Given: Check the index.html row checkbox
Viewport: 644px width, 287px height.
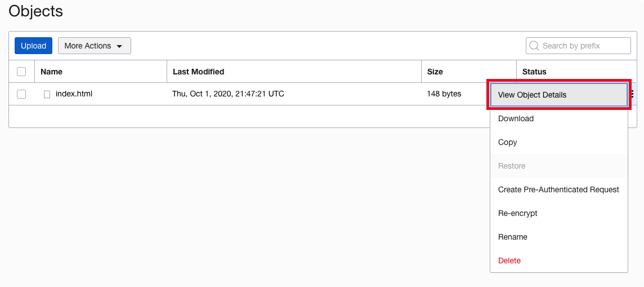Looking at the screenshot, I should [21, 94].
